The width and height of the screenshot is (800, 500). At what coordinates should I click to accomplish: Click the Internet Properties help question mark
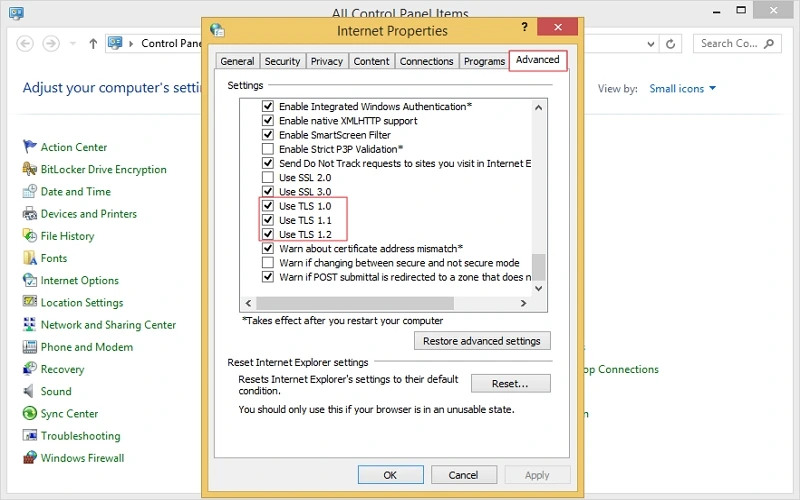point(525,29)
